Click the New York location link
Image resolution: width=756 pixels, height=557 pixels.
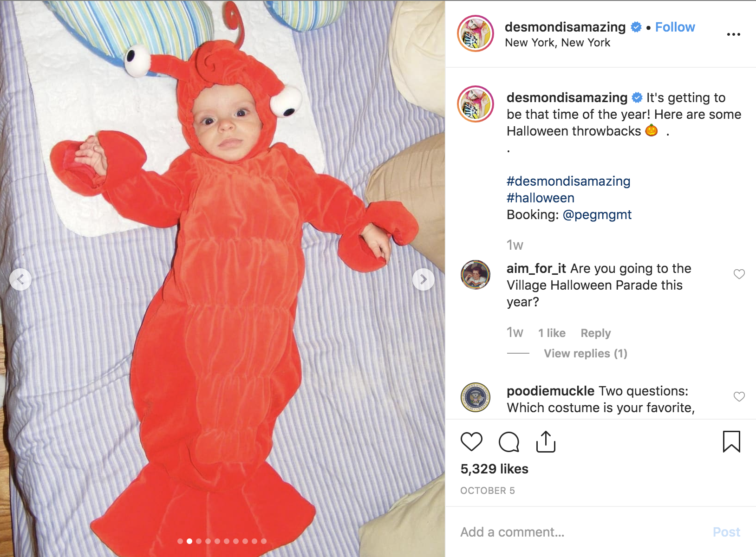(x=557, y=43)
